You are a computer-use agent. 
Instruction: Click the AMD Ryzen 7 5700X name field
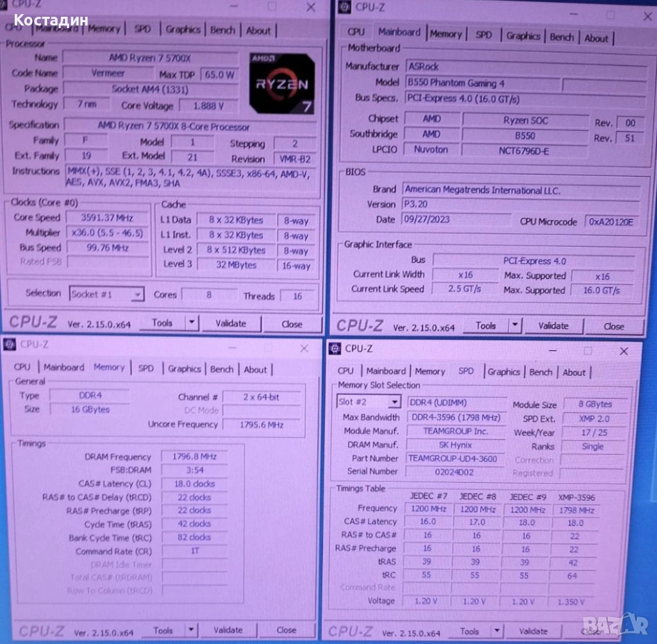click(x=150, y=58)
